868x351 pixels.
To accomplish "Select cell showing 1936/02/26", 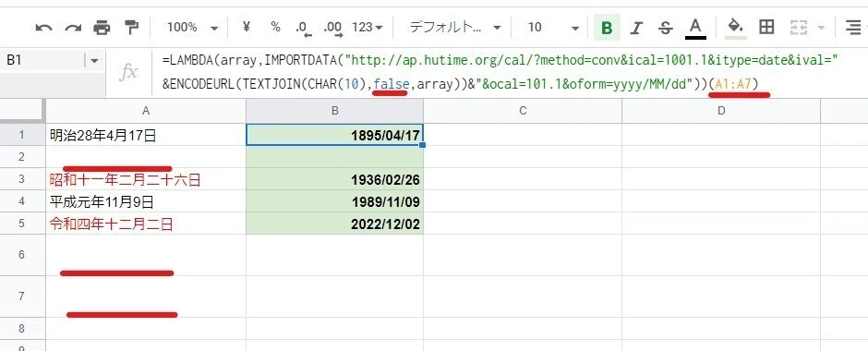I will [334, 179].
